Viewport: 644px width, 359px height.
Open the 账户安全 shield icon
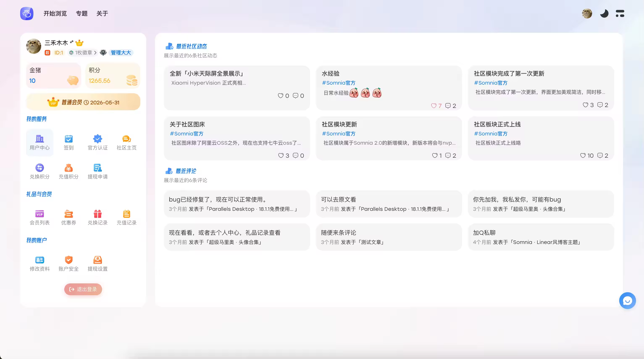point(68,260)
